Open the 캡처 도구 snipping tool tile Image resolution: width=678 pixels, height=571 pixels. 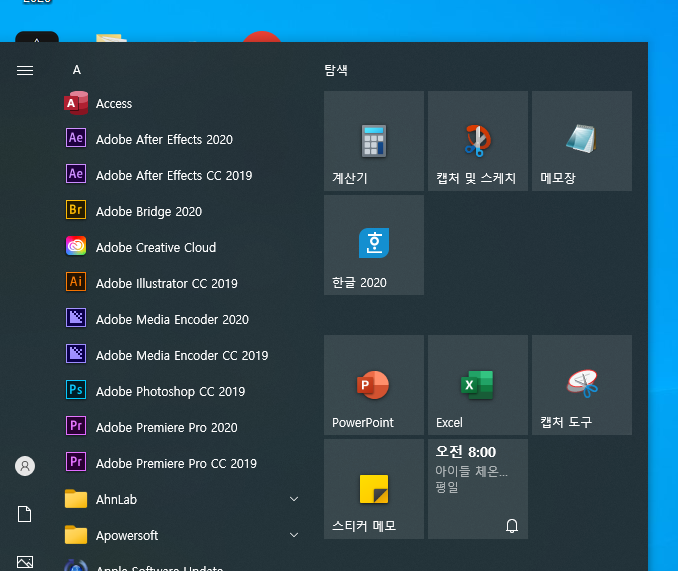[582, 385]
